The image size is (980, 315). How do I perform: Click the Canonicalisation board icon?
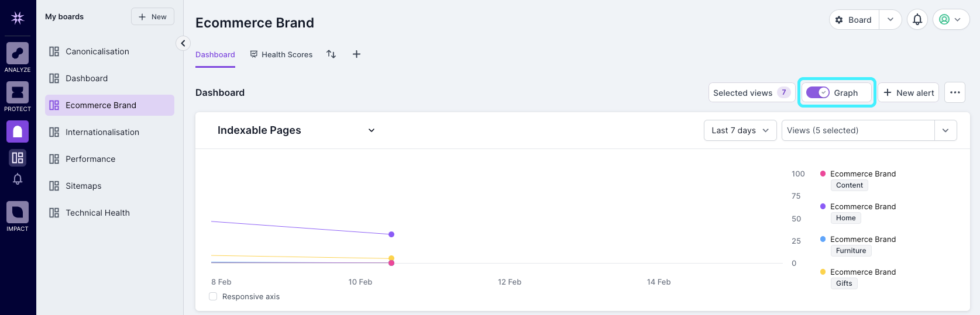[x=54, y=51]
